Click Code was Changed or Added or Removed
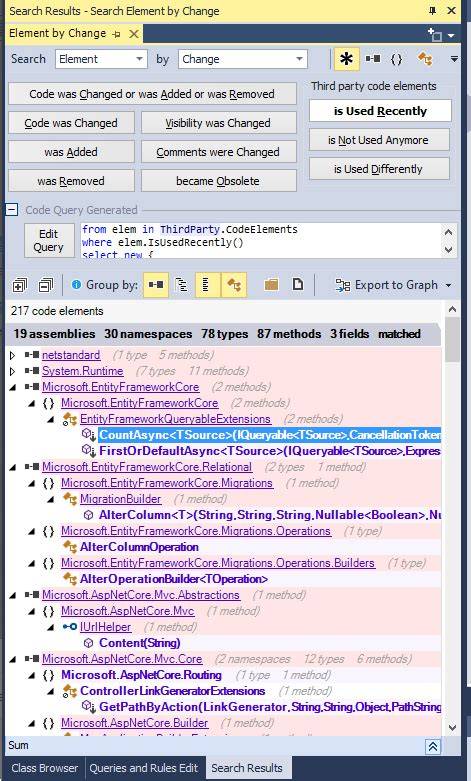471x781 pixels. (152, 94)
